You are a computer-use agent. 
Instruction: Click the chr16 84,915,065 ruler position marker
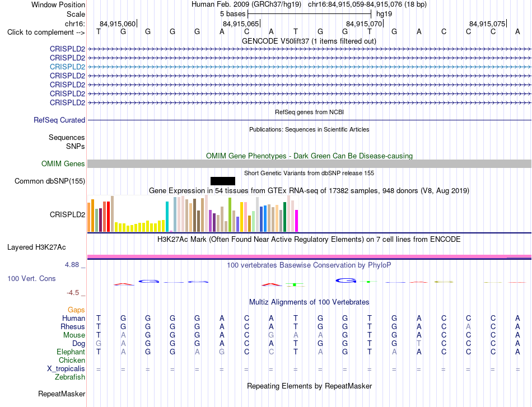[x=241, y=24]
